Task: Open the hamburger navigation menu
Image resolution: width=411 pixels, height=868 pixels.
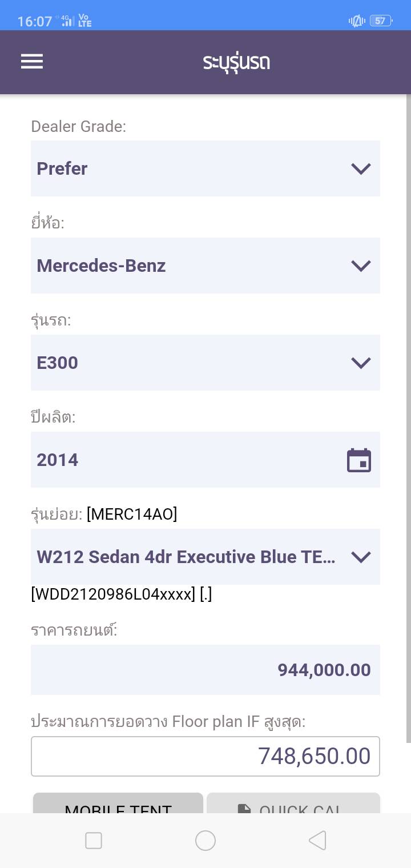Action: click(x=32, y=62)
